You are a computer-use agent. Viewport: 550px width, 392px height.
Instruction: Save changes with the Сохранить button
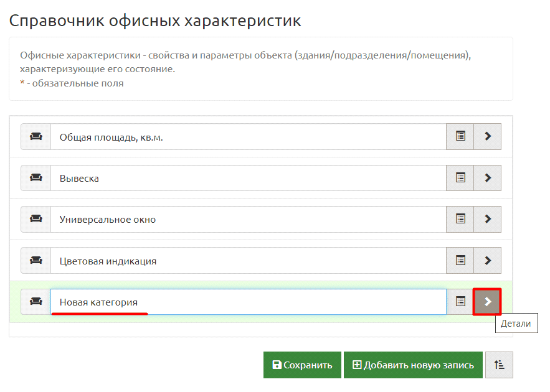tap(302, 365)
